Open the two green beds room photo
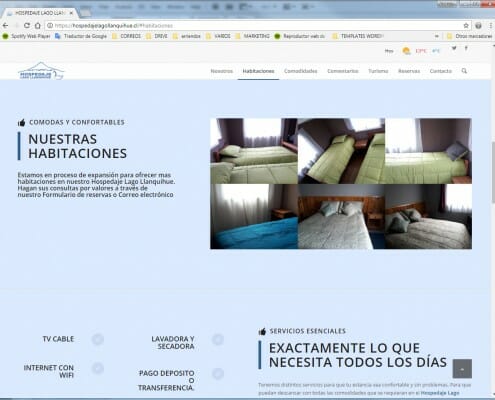495x400 pixels. 254,151
